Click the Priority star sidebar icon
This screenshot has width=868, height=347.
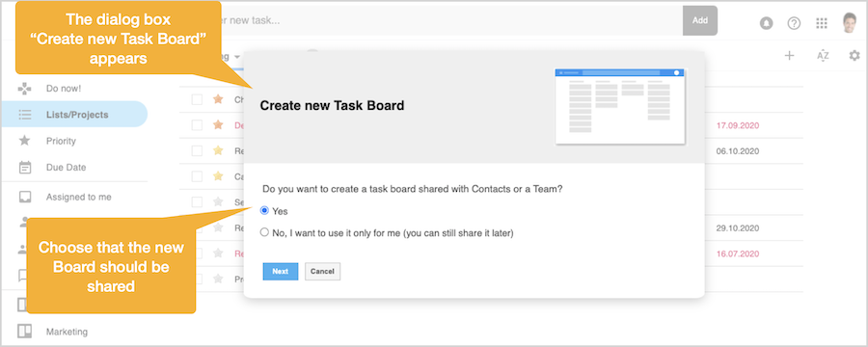point(25,141)
